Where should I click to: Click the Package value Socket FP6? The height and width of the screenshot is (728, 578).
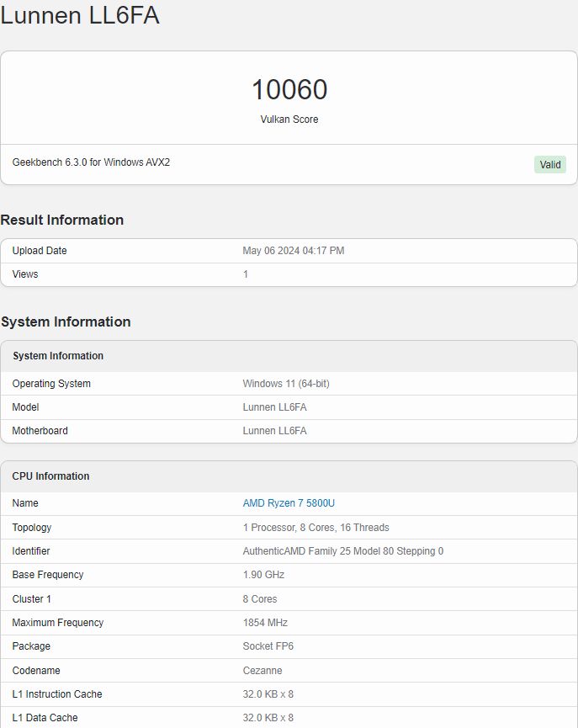pyautogui.click(x=268, y=646)
